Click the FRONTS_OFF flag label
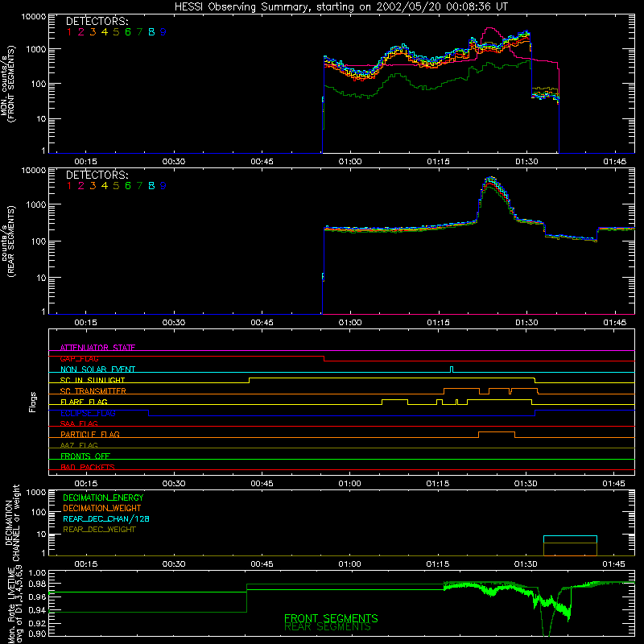Screen dimensions: 644x644 click(x=85, y=456)
